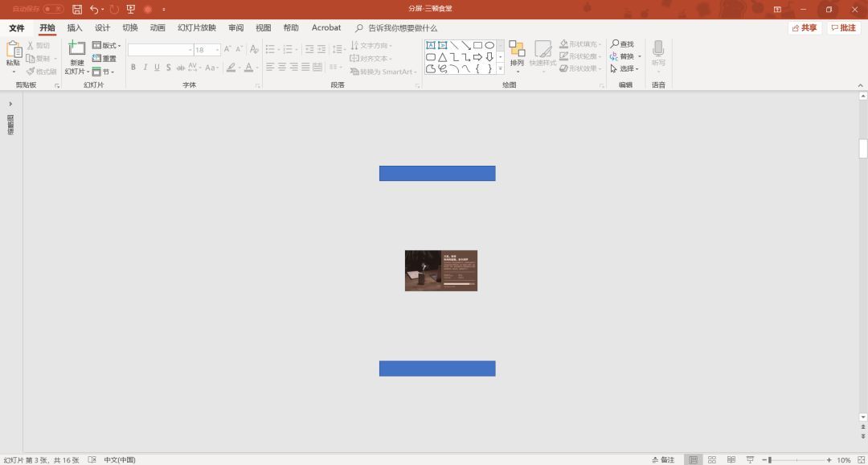Click the 共享 (Share) button
868x465 pixels.
804,28
